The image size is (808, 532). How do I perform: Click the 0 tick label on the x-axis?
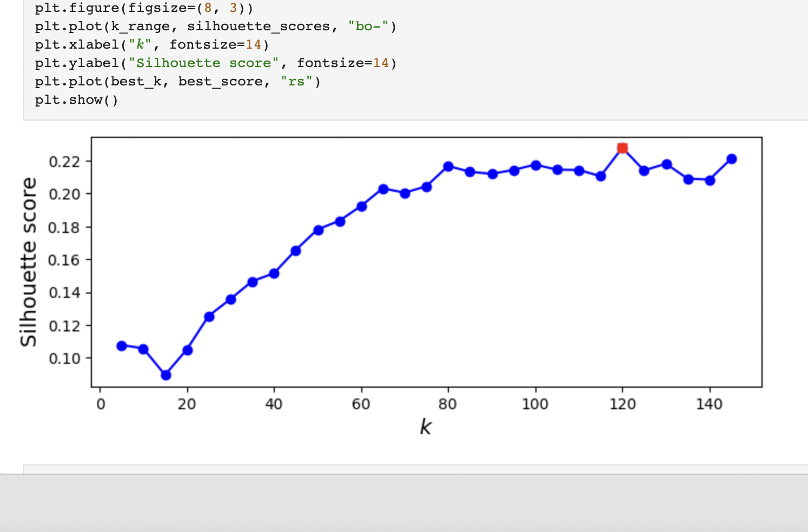(x=100, y=404)
